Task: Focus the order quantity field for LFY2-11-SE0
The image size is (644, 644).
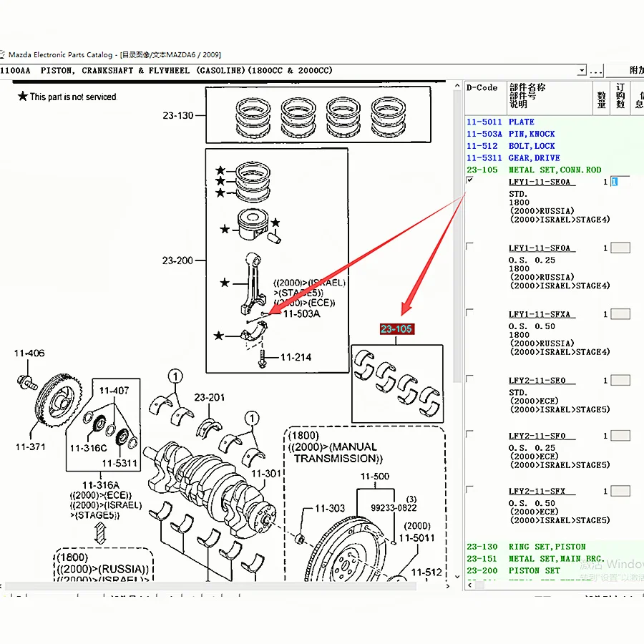Action: pos(620,381)
